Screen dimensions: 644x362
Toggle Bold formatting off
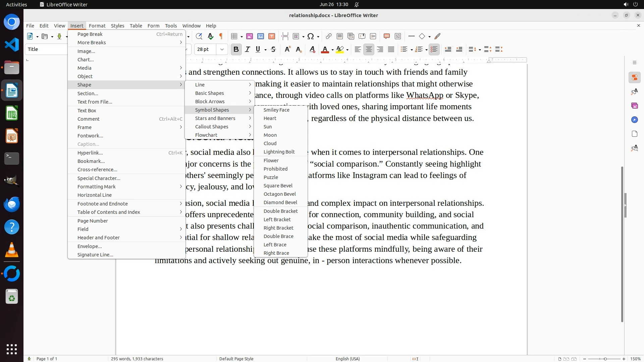(236, 49)
